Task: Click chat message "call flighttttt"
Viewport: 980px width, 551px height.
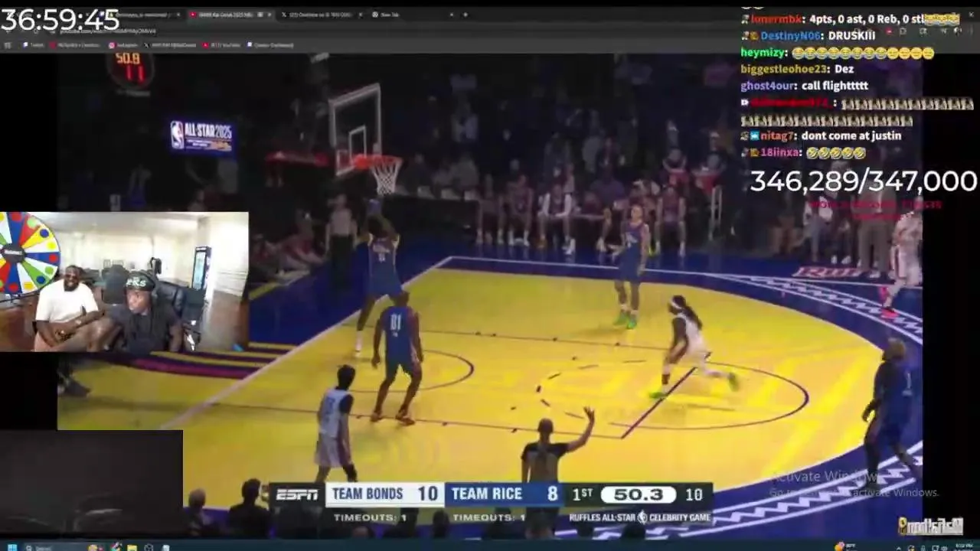Action: (x=835, y=86)
